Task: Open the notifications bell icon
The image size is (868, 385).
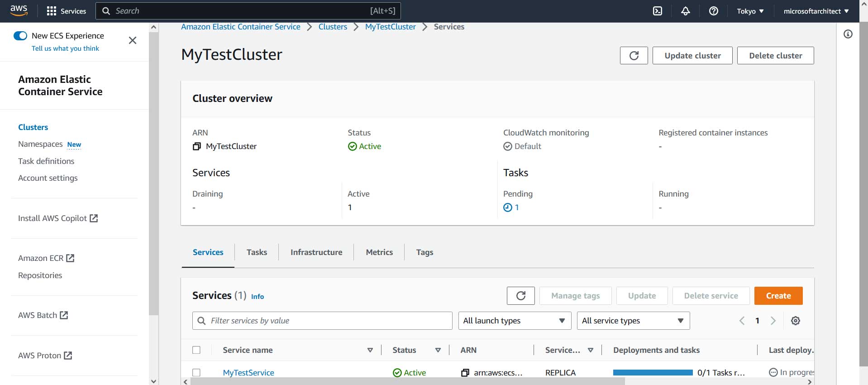Action: (686, 11)
